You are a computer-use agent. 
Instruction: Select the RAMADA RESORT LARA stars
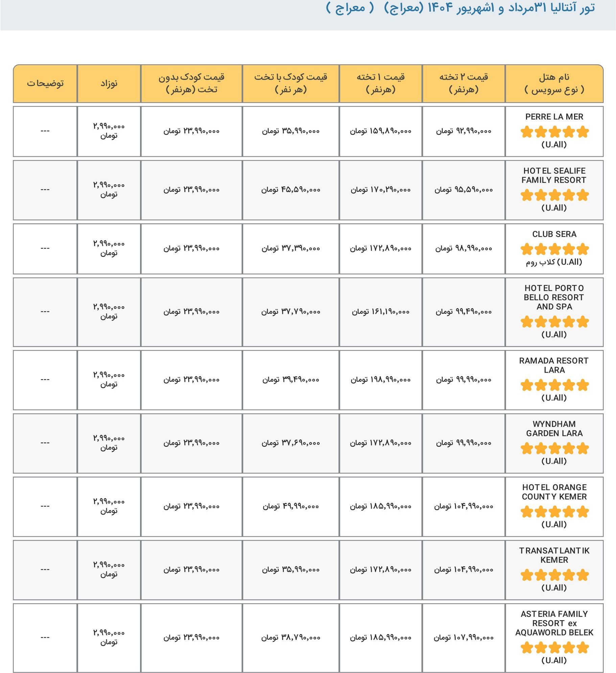click(554, 385)
